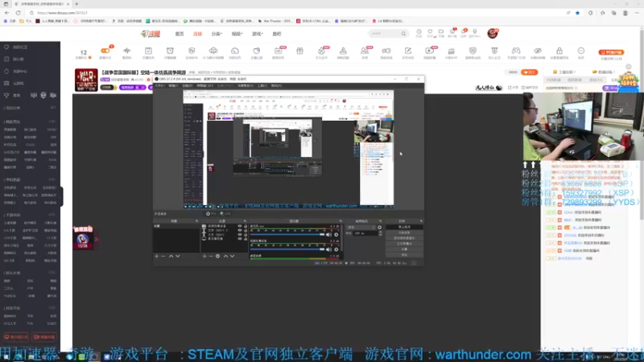Click the orange PC客户端 button
644x362 pixels.
tap(611, 52)
